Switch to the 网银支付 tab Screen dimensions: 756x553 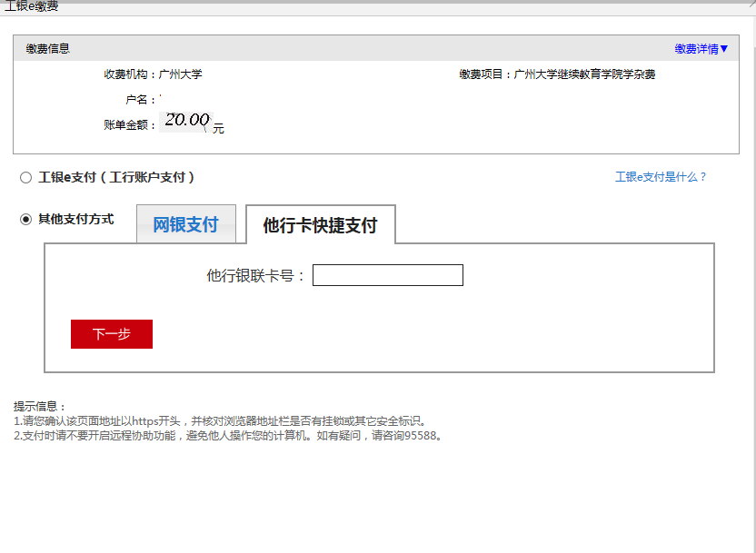coord(186,224)
